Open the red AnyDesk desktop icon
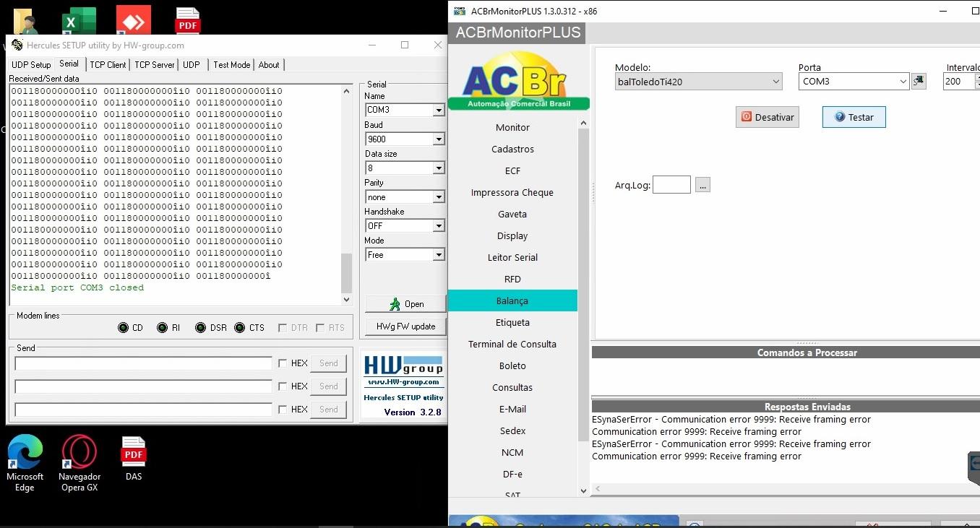 click(134, 20)
